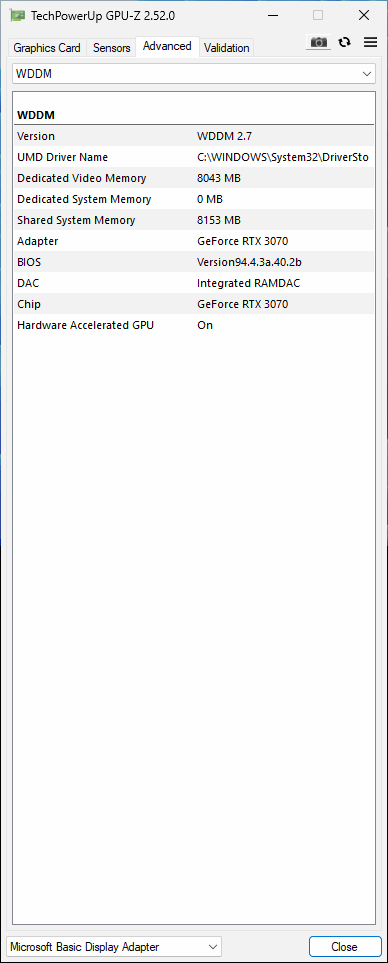This screenshot has height=963, width=388.
Task: Click the DAC Integrated RAMDAC row
Action: pyautogui.click(x=194, y=283)
